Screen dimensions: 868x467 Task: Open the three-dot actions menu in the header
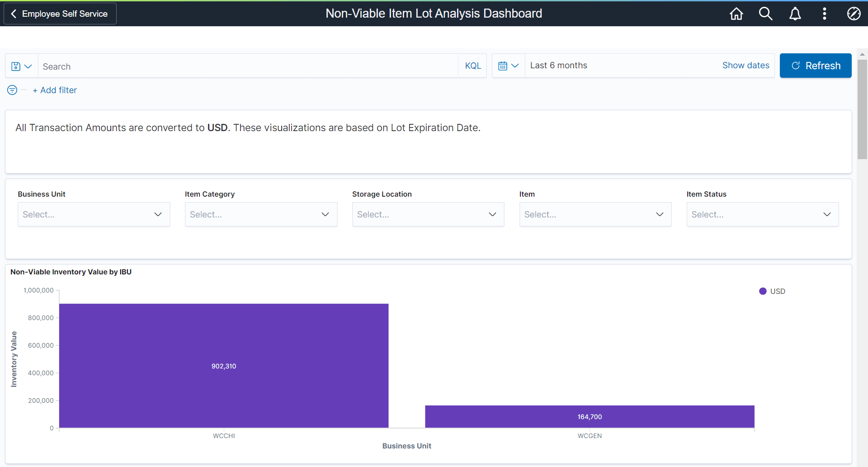click(824, 14)
